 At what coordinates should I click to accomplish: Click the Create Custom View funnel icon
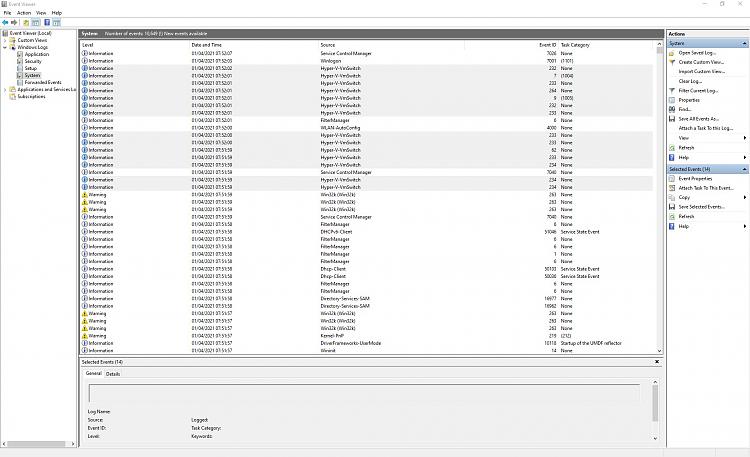[672, 62]
